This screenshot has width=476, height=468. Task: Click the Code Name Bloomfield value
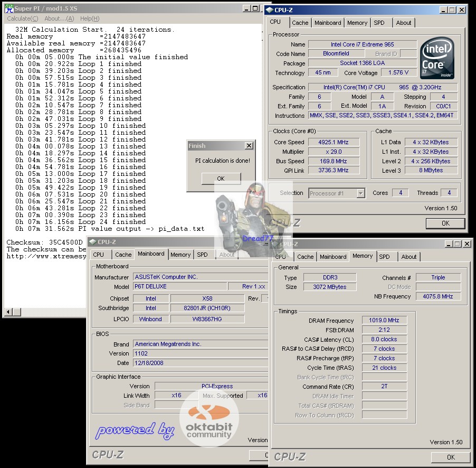[336, 53]
